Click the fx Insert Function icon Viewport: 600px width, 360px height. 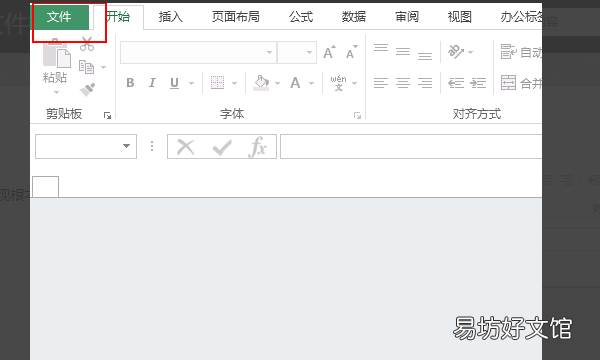point(258,147)
